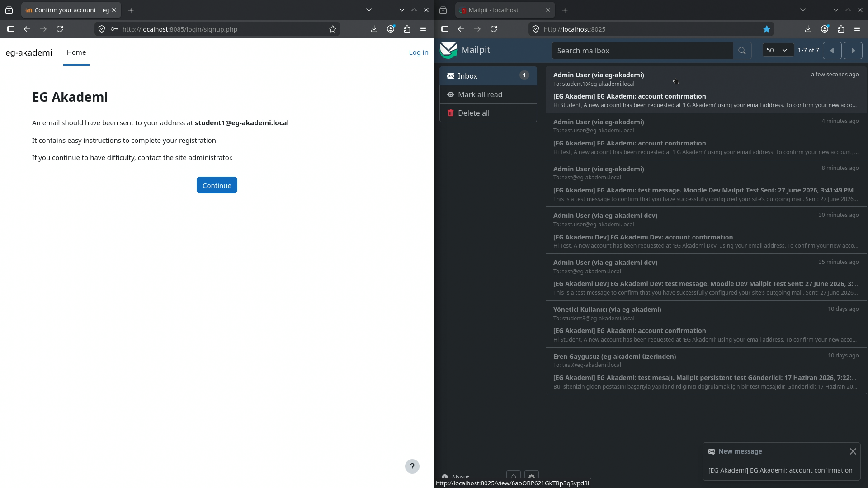Viewport: 868px width, 488px height.
Task: Click the Search mailbox input field
Action: (642, 51)
